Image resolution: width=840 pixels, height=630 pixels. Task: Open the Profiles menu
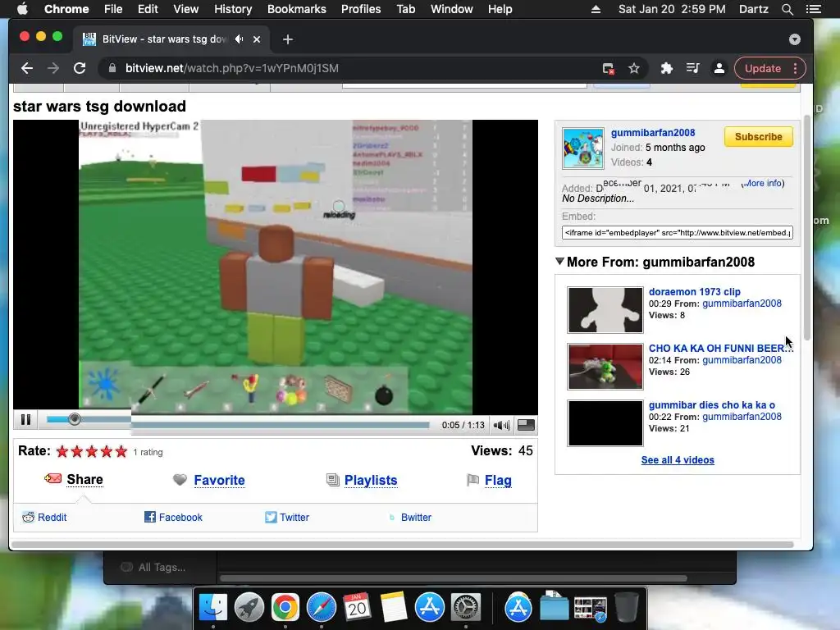click(361, 9)
